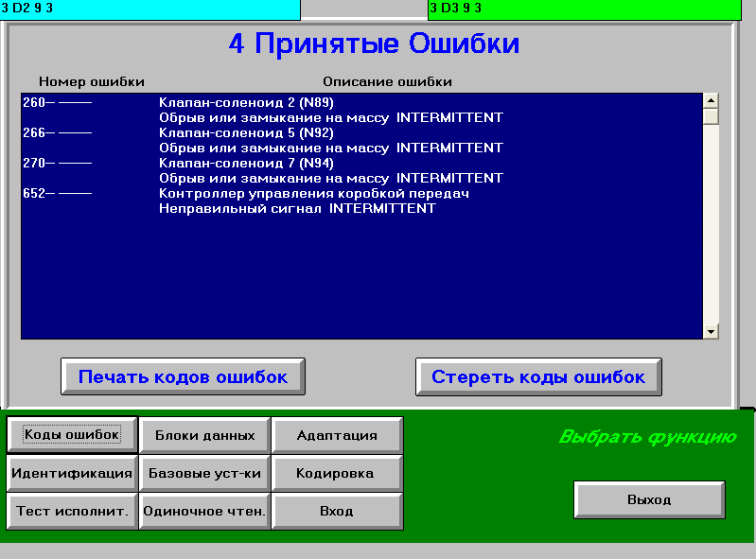This screenshot has height=559, width=756.
Task: Select error 652 'Контроллер управления коробкой передач' row
Action: pos(361,193)
